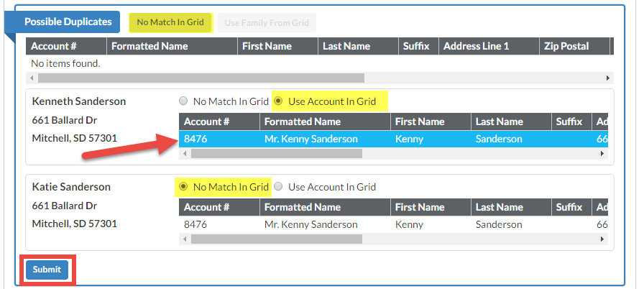Select No Match In Grid for Kenneth Sanderson
Image resolution: width=644 pixels, height=289 pixels.
point(183,101)
